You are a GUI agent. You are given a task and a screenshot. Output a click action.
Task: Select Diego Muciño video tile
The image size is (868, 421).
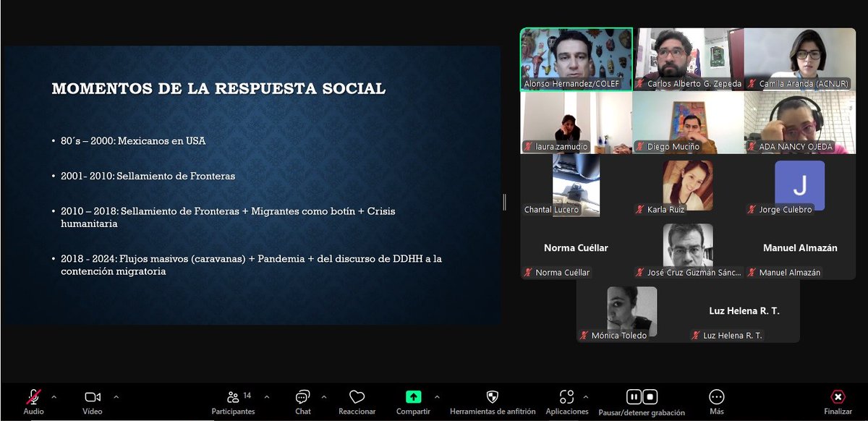(689, 122)
